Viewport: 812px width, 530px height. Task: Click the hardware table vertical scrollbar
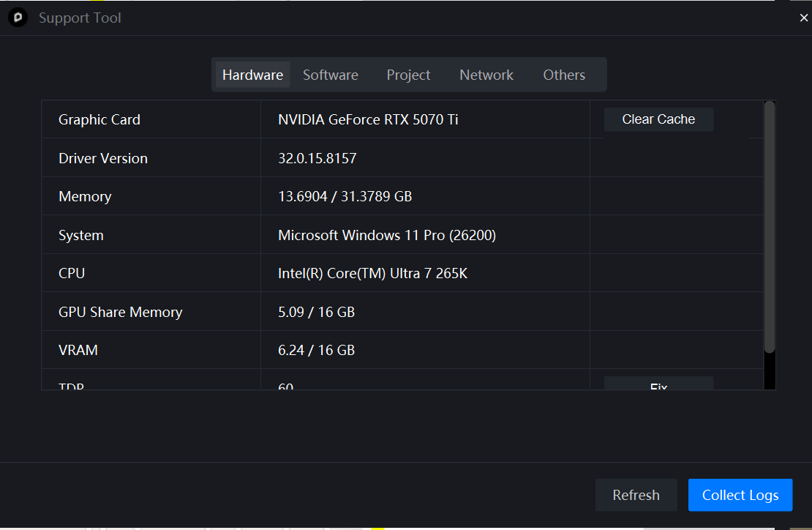click(x=769, y=227)
